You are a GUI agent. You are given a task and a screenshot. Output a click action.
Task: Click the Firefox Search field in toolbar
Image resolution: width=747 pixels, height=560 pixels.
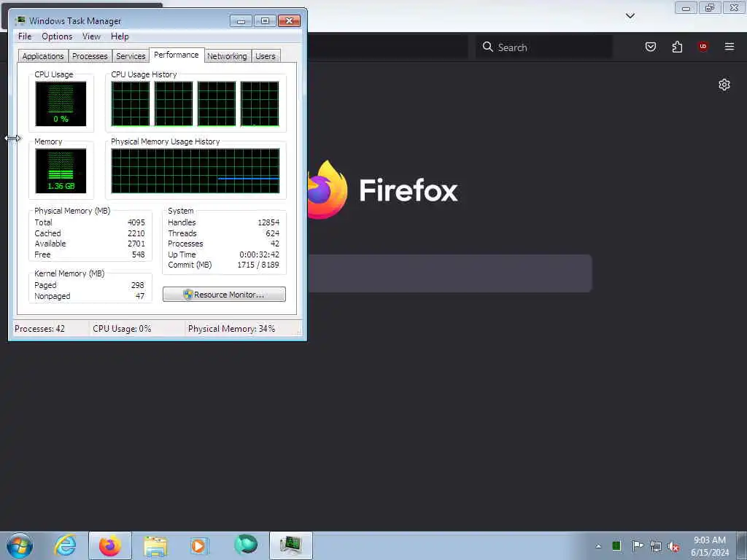point(544,47)
